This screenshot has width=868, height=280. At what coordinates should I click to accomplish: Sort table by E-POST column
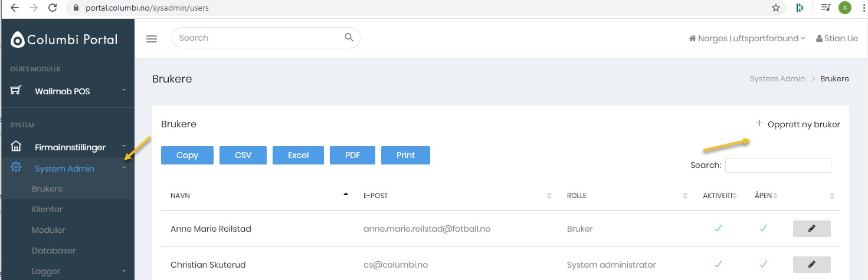click(456, 196)
